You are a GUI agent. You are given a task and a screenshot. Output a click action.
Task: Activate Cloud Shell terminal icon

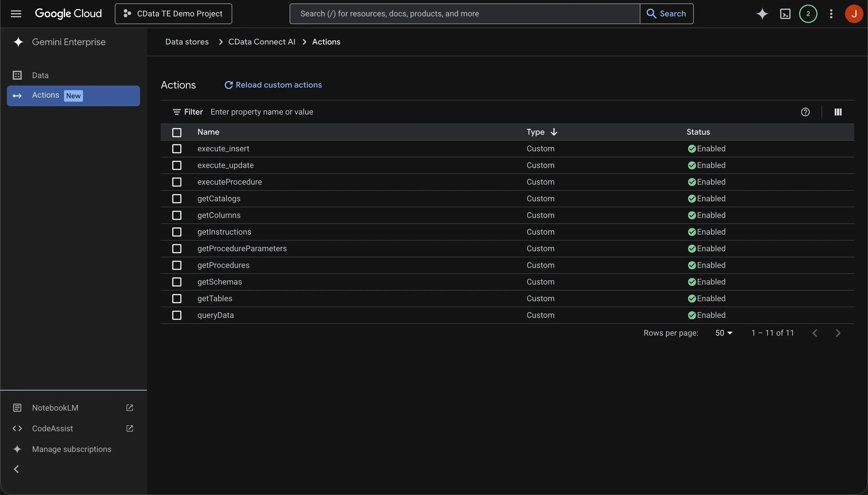(x=785, y=13)
